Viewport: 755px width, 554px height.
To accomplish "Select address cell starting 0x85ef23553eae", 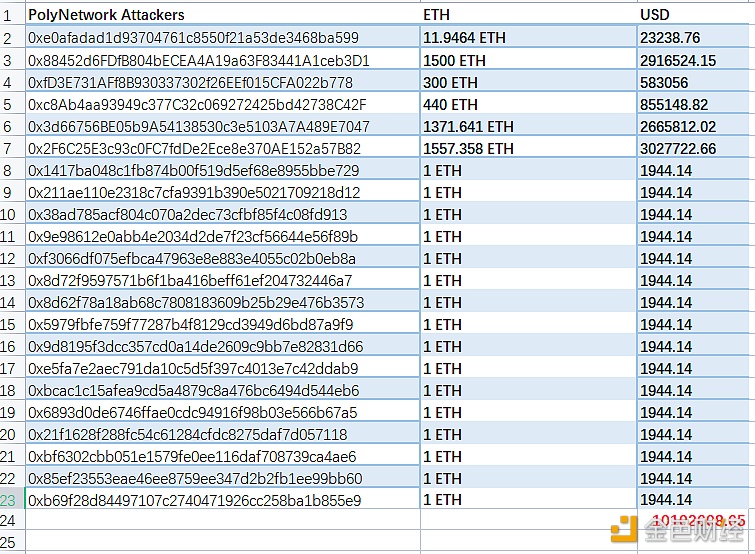I will tap(222, 478).
